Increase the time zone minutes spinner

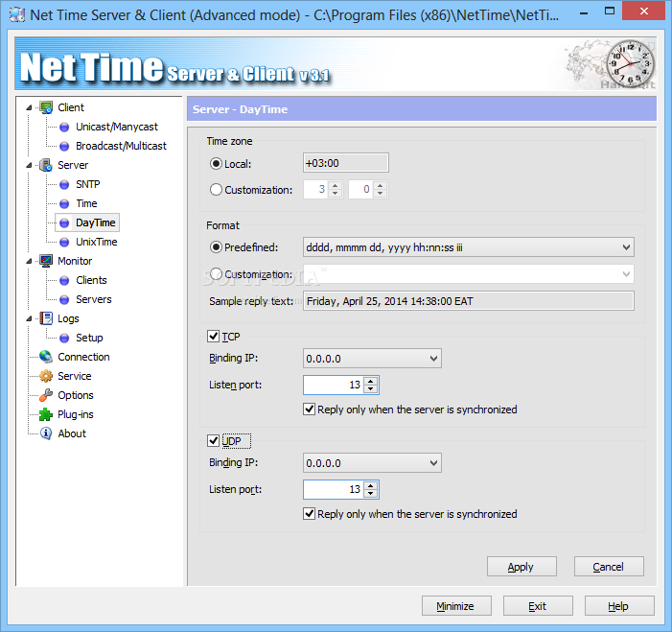coord(381,185)
